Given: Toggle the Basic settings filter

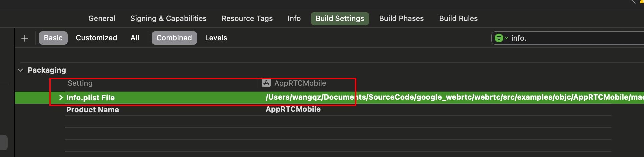Looking at the screenshot, I should (x=53, y=38).
